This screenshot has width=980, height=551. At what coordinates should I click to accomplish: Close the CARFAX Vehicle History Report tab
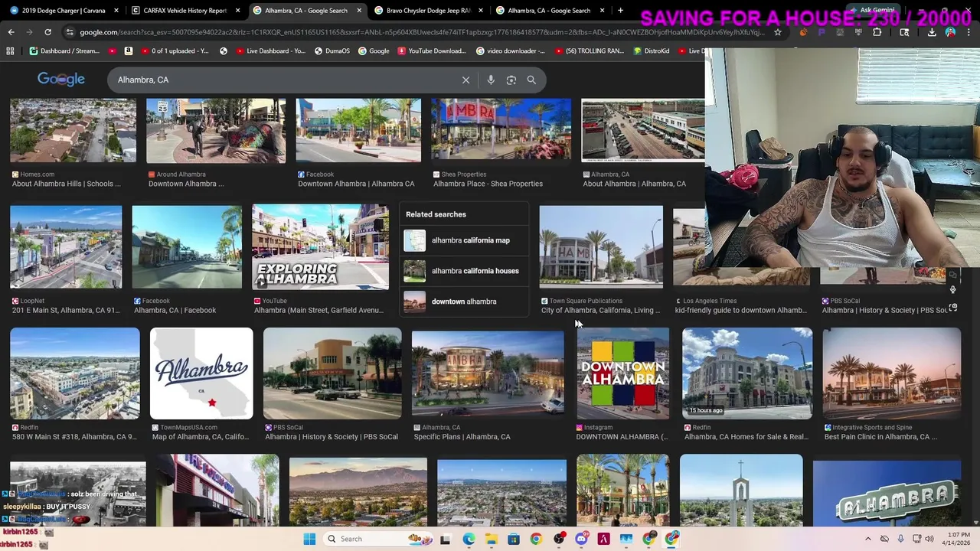[x=237, y=11]
